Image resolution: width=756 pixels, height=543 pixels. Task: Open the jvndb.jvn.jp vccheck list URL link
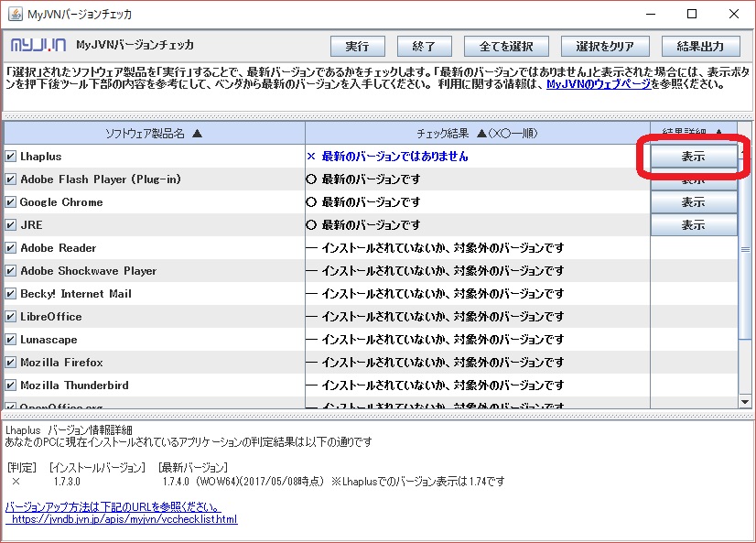pyautogui.click(x=124, y=519)
